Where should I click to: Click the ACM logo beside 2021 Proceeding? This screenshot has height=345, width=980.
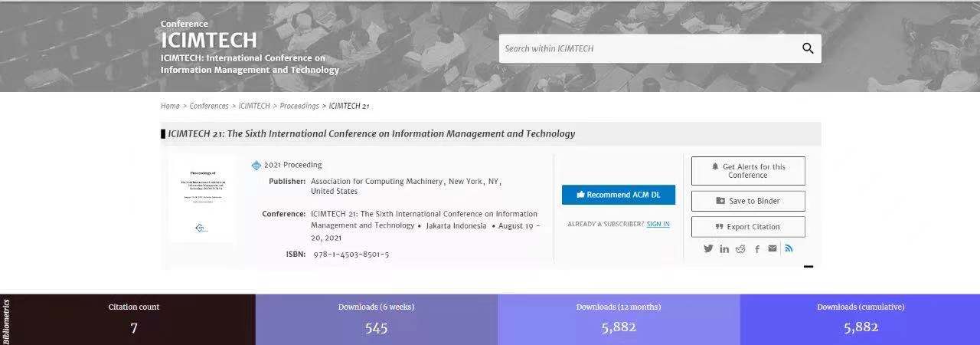[x=256, y=165]
